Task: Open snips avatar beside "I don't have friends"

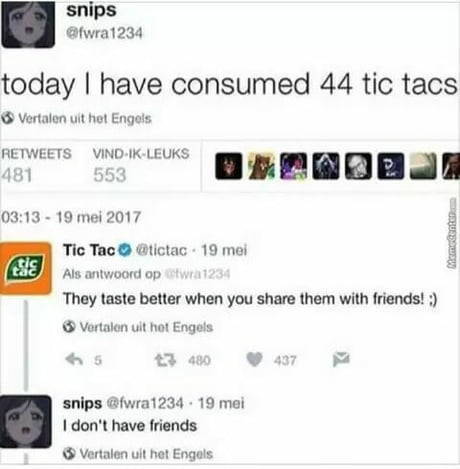Action: 26,421
